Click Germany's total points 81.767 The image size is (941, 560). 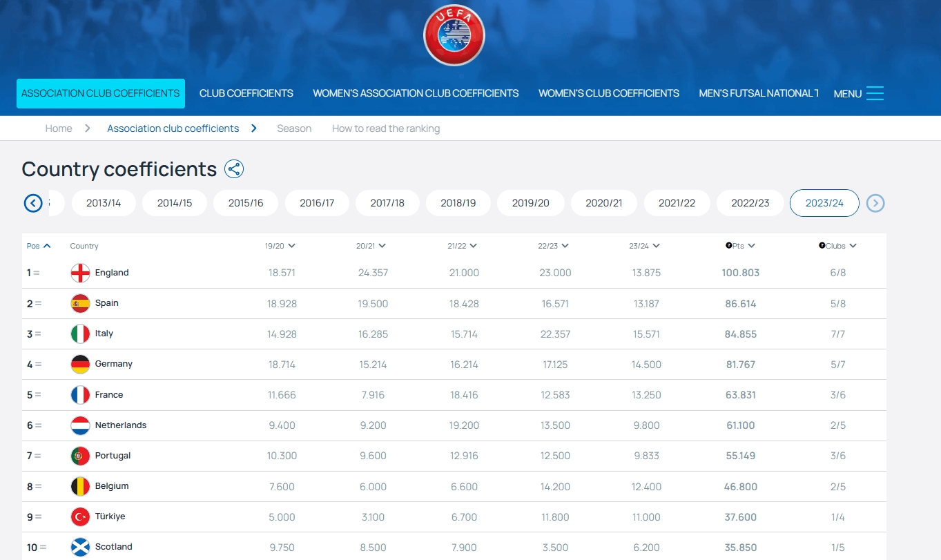741,364
